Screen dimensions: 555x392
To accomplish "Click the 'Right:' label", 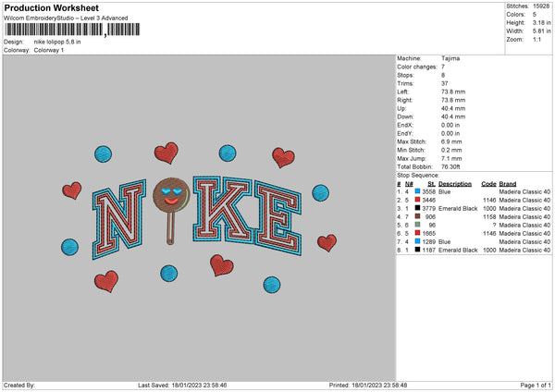I will tap(404, 100).
